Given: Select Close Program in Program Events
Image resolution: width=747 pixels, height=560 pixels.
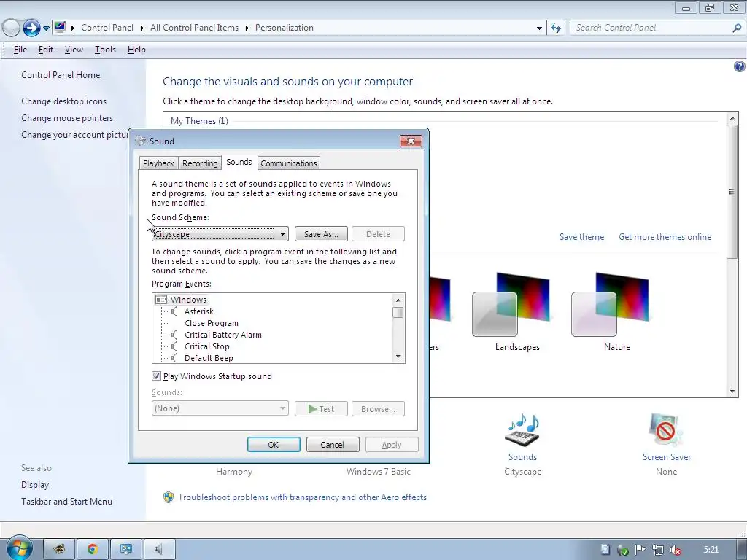Looking at the screenshot, I should pos(212,323).
